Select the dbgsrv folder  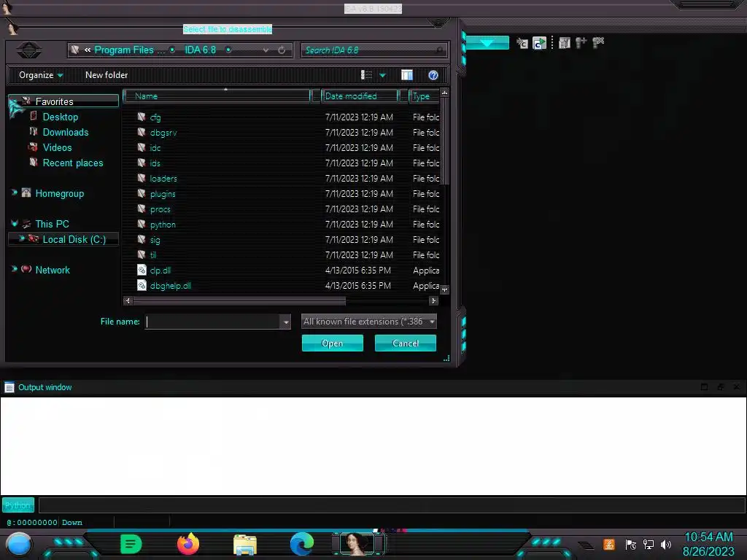(x=163, y=133)
